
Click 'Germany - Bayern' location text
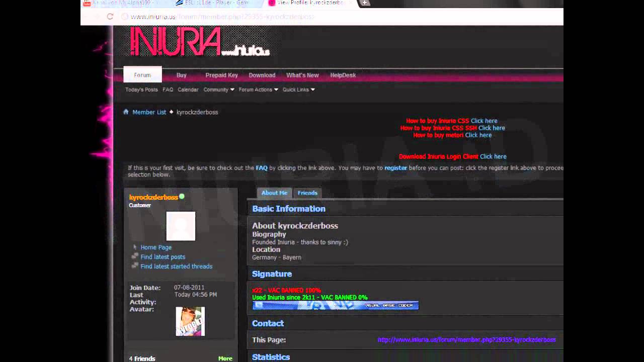tap(277, 257)
